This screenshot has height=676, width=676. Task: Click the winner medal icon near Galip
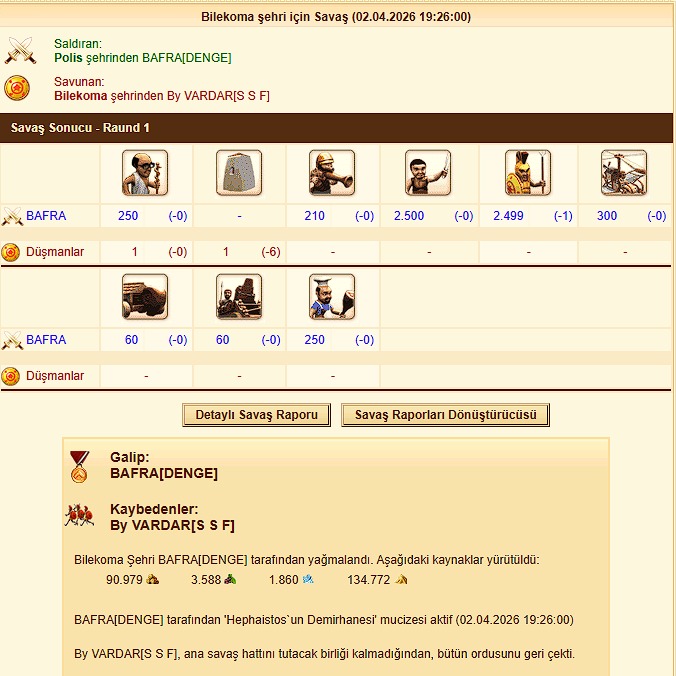click(x=79, y=467)
